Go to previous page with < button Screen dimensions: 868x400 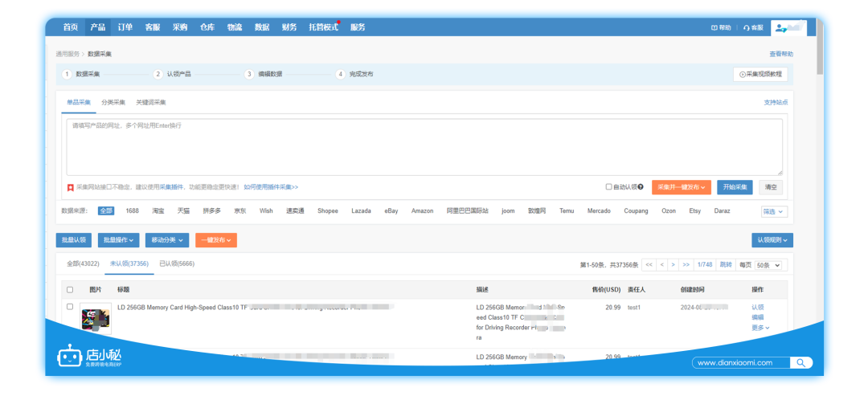[661, 265]
